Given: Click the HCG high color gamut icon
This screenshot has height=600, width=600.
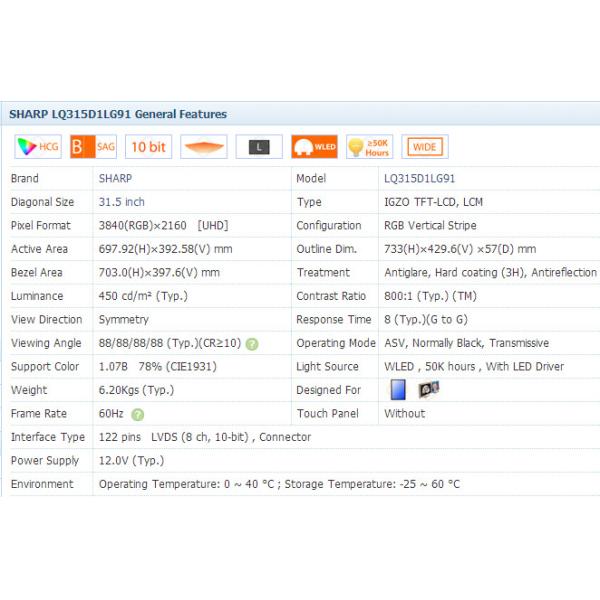Looking at the screenshot, I should click(x=38, y=147).
